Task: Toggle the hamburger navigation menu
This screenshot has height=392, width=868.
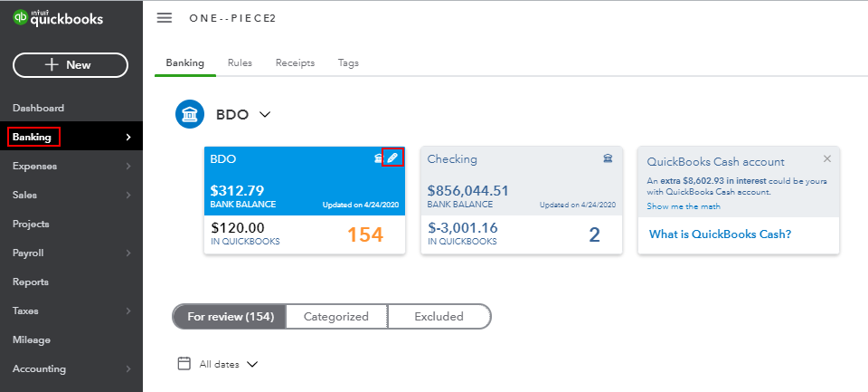Action: click(x=165, y=18)
